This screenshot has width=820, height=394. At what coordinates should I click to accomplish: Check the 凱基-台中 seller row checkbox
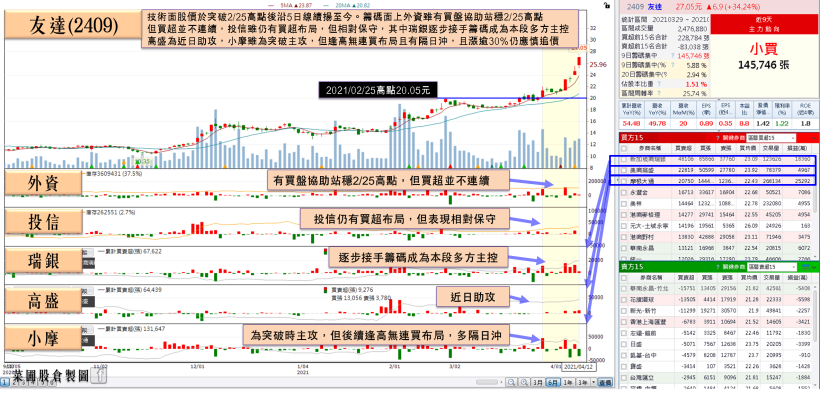tap(624, 355)
